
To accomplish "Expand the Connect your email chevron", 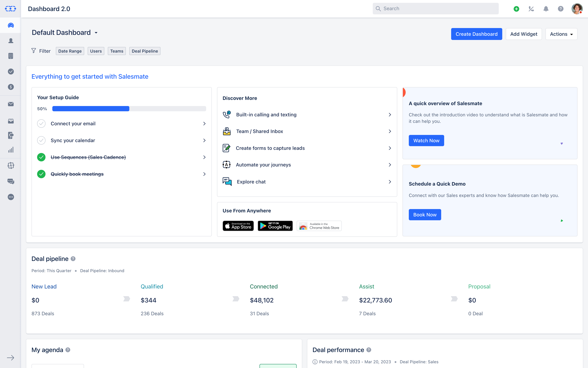I will pyautogui.click(x=204, y=124).
